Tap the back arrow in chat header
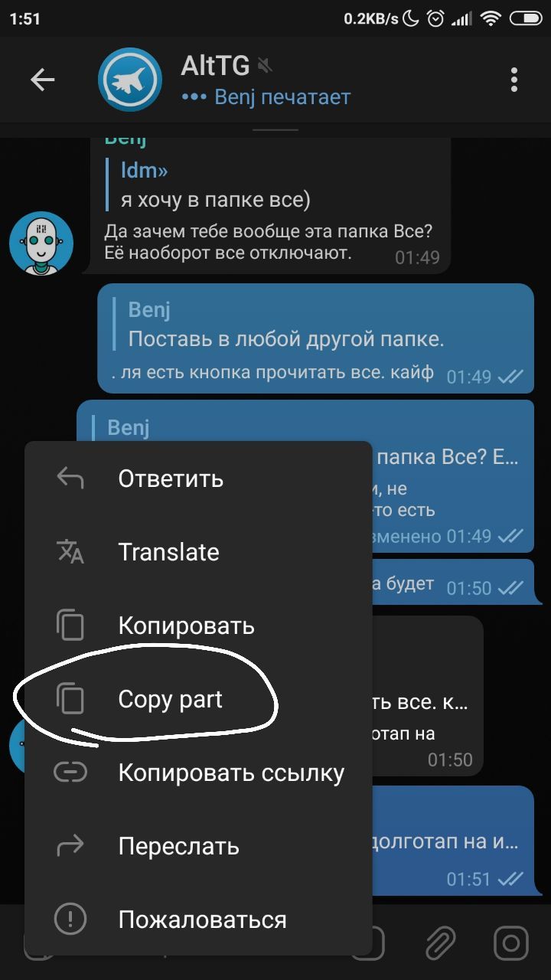 (x=42, y=80)
